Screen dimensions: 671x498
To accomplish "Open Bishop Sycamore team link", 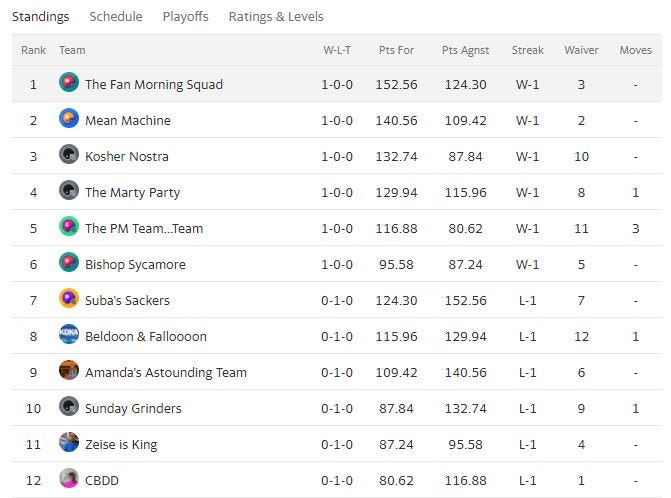I will point(135,265).
